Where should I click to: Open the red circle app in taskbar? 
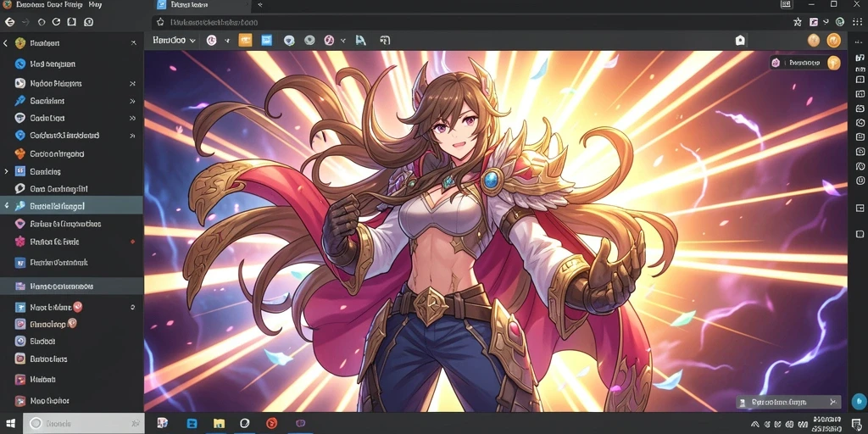point(271,424)
